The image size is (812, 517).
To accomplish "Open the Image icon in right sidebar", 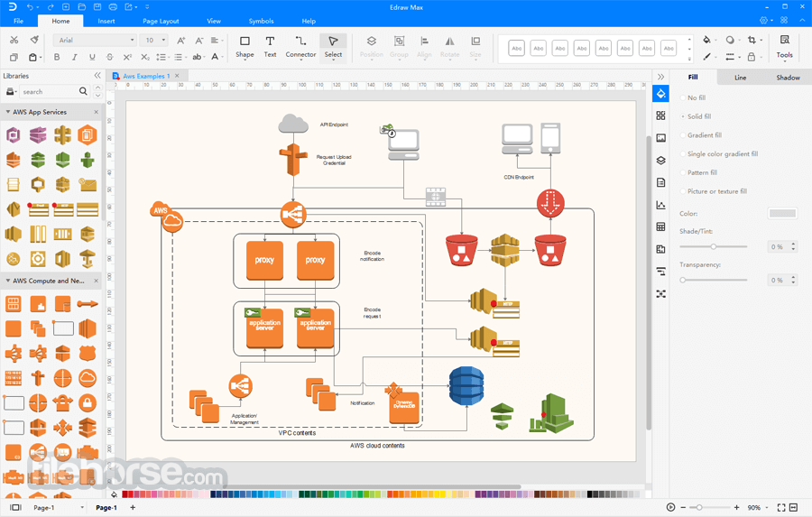I will pyautogui.click(x=660, y=138).
